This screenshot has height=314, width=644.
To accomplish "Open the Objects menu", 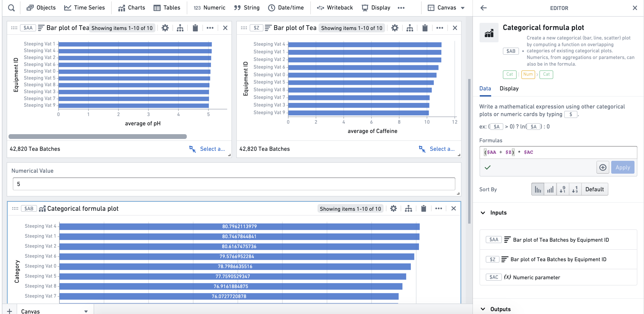I will pos(41,8).
